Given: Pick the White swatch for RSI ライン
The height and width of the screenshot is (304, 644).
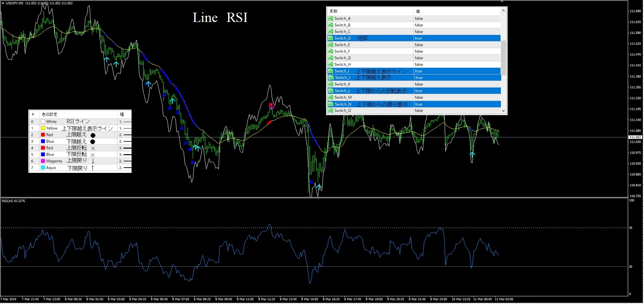Looking at the screenshot, I should (x=43, y=121).
